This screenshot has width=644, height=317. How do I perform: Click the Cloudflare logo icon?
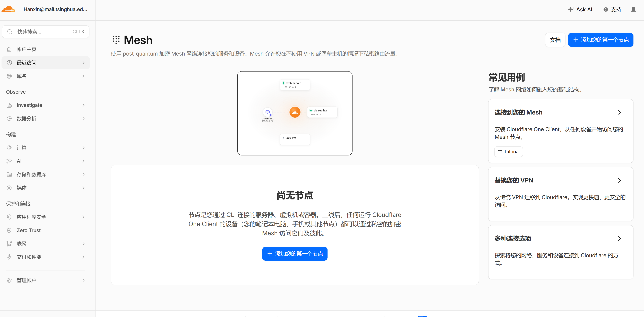[x=8, y=9]
